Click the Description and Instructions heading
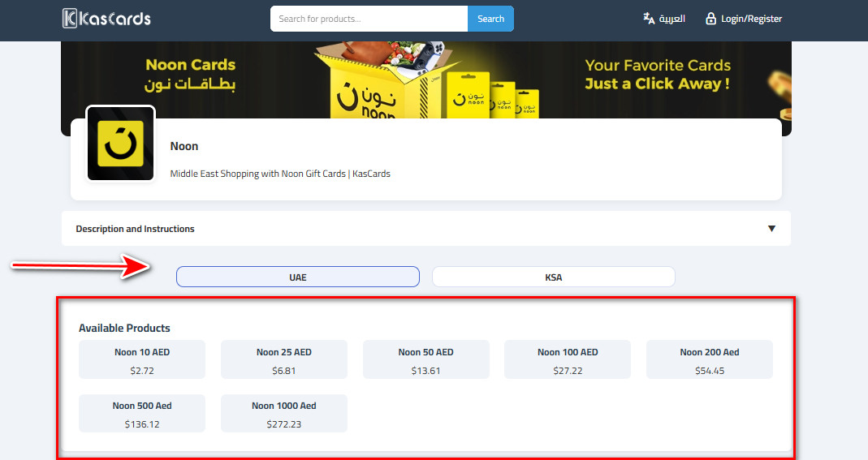This screenshot has height=460, width=868. [x=135, y=229]
